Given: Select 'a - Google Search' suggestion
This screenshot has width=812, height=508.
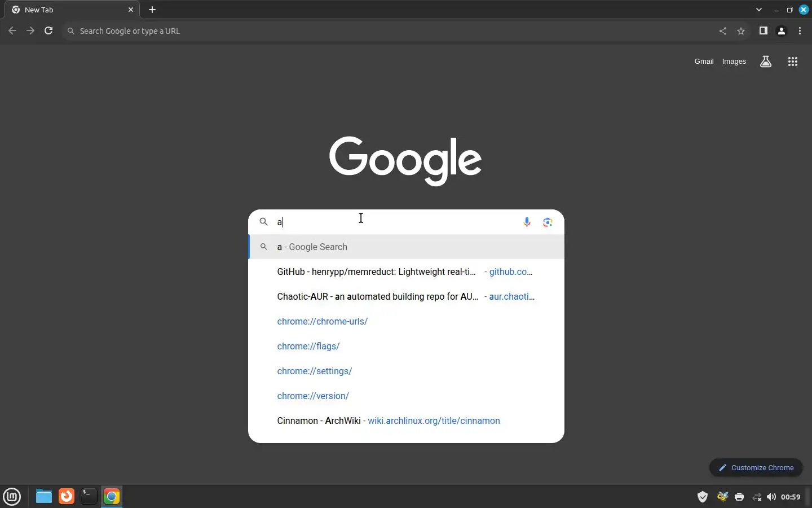Looking at the screenshot, I should (406, 247).
